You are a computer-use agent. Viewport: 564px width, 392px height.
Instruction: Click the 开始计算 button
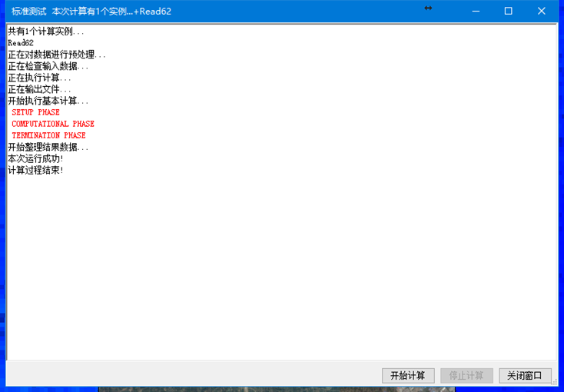coord(408,376)
